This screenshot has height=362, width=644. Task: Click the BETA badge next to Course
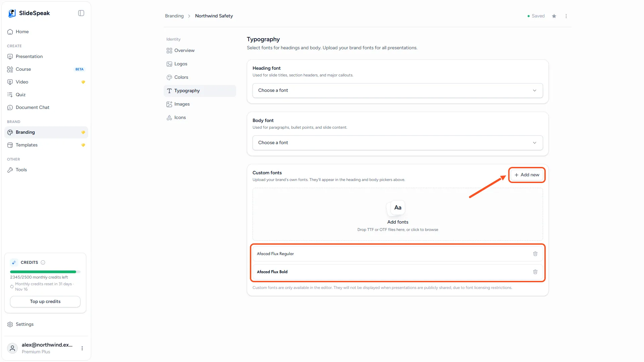(x=79, y=69)
